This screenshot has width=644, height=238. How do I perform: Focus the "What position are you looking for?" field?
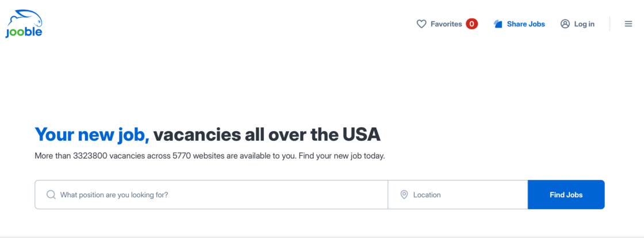[218, 195]
